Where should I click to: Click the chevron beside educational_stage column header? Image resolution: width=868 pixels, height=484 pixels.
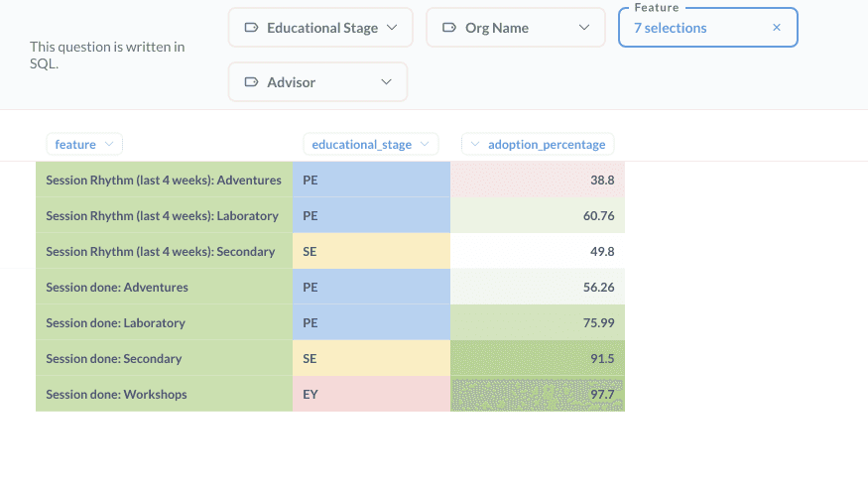coord(427,144)
